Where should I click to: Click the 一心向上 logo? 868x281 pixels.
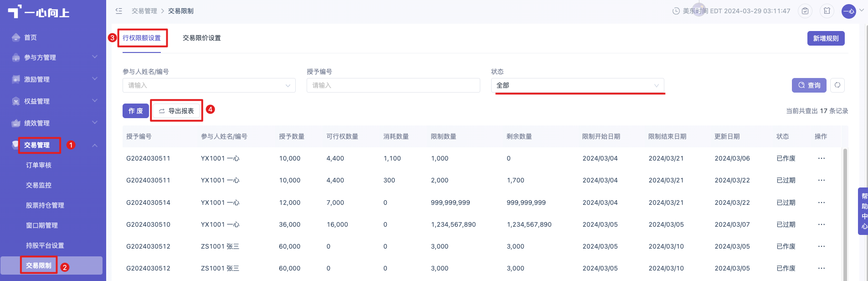click(x=39, y=11)
